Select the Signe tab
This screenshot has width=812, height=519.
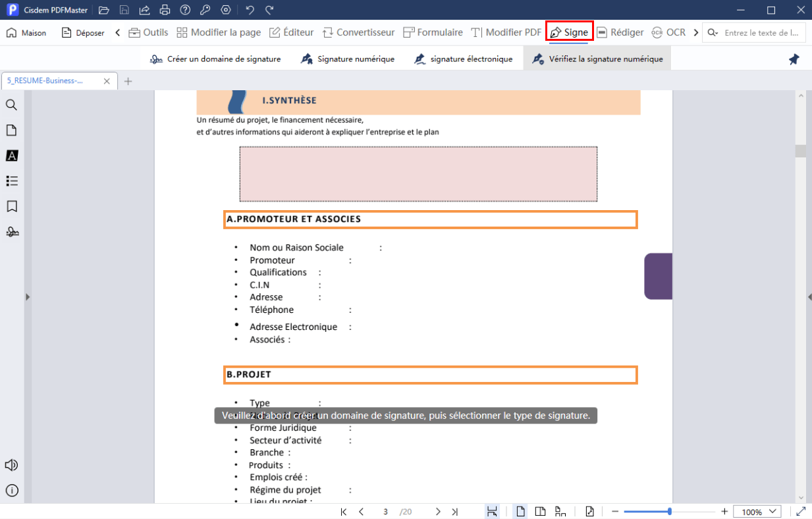[x=570, y=32]
